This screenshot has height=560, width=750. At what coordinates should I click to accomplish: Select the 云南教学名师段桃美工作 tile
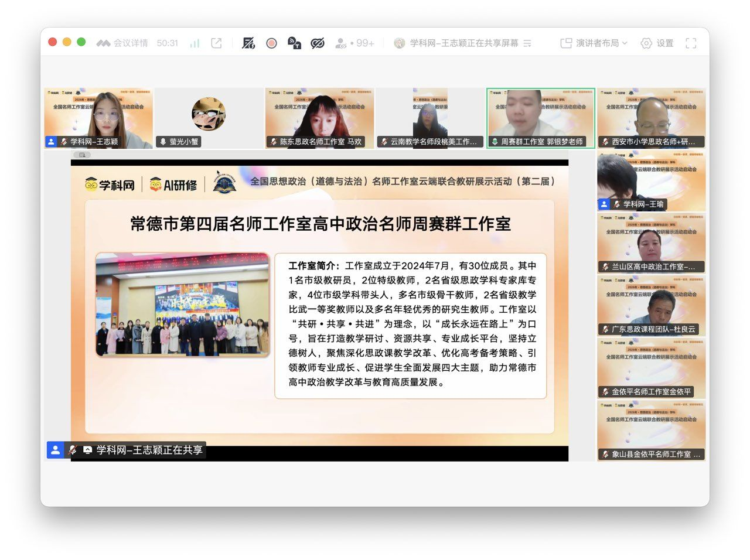coord(430,118)
